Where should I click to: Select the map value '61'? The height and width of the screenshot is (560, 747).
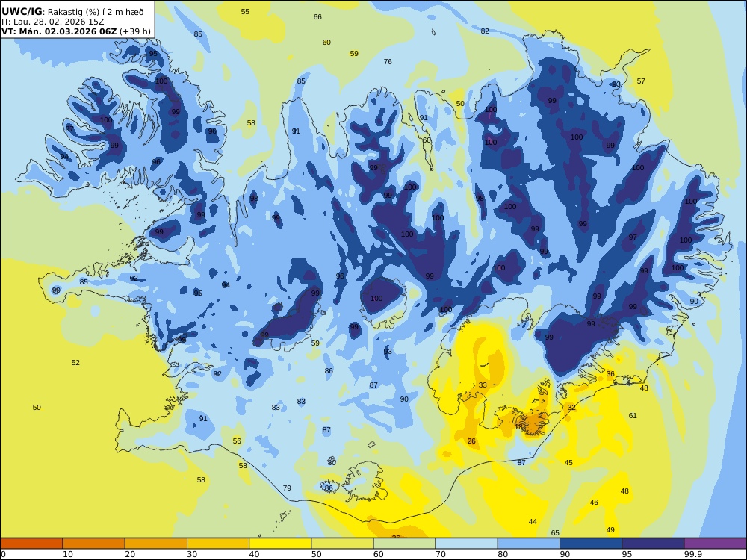(x=633, y=416)
